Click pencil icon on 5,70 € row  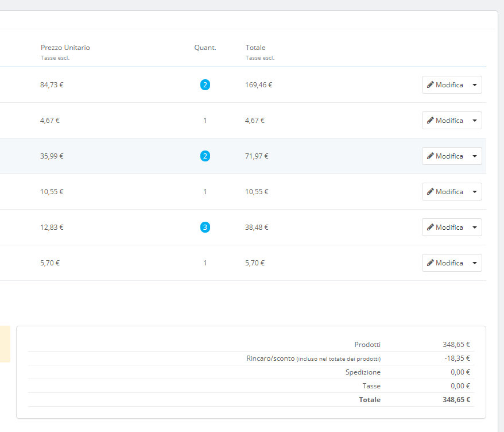431,263
